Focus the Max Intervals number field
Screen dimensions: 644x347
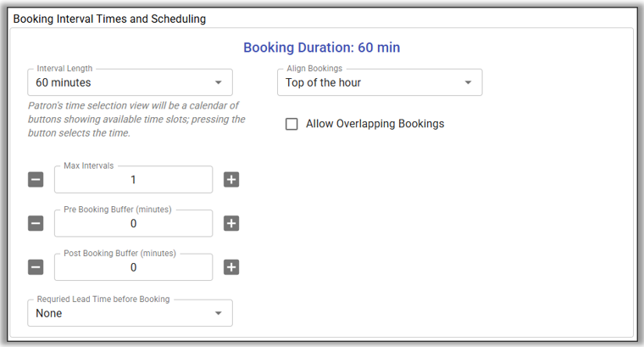pyautogui.click(x=133, y=180)
